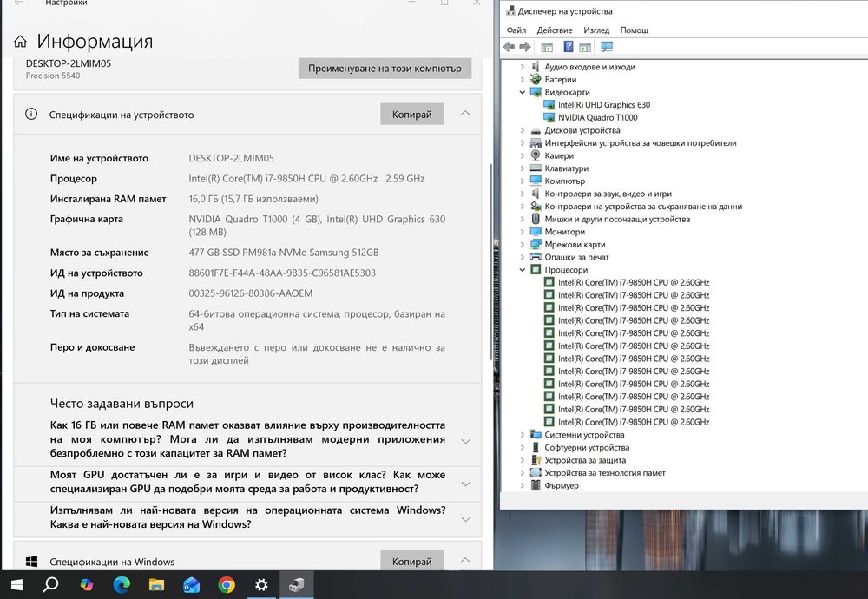Expand the Монитори node
Image resolution: width=868 pixels, height=599 pixels.
pos(522,232)
